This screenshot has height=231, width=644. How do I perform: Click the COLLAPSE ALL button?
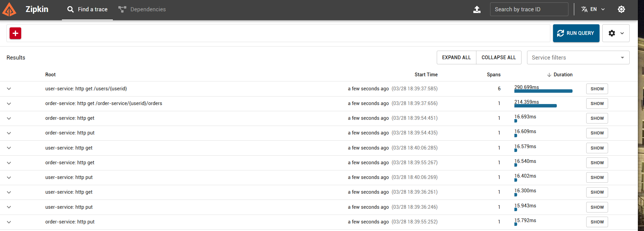click(499, 57)
